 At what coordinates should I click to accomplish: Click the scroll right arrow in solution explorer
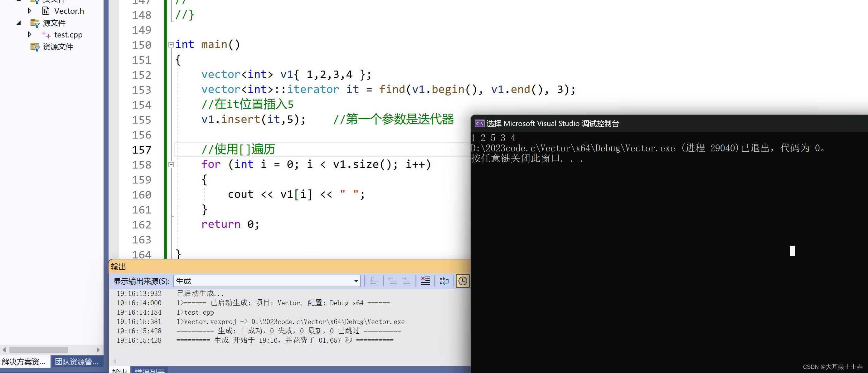click(98, 350)
